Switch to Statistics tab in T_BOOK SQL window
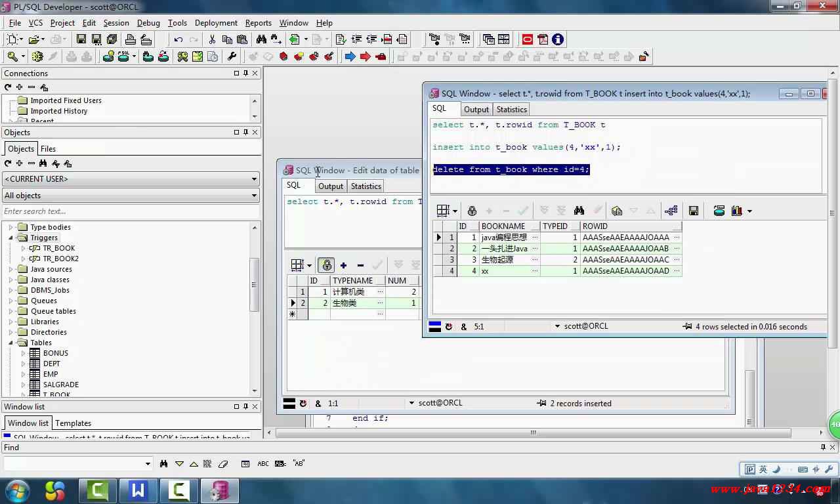This screenshot has height=504, width=840. pos(511,110)
